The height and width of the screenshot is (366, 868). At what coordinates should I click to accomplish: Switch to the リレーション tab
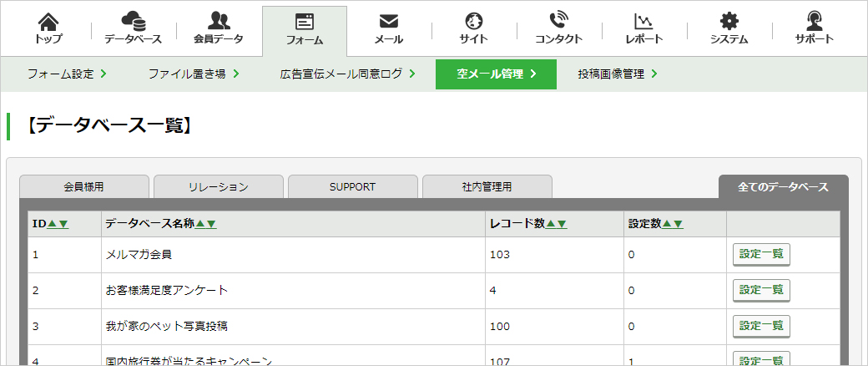point(219,187)
